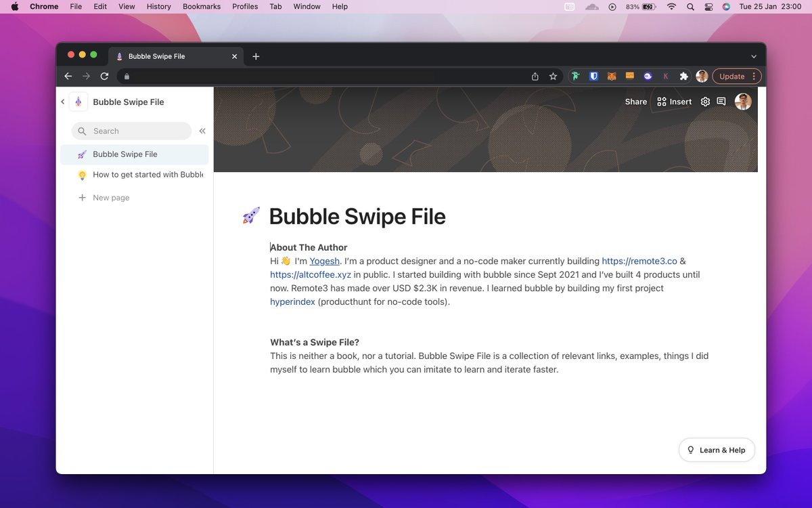This screenshot has height=508, width=812.
Task: Open the Help menu
Action: point(340,7)
